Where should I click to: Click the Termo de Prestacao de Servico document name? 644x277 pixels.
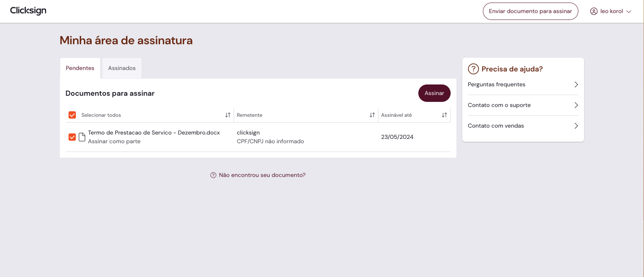pos(154,133)
